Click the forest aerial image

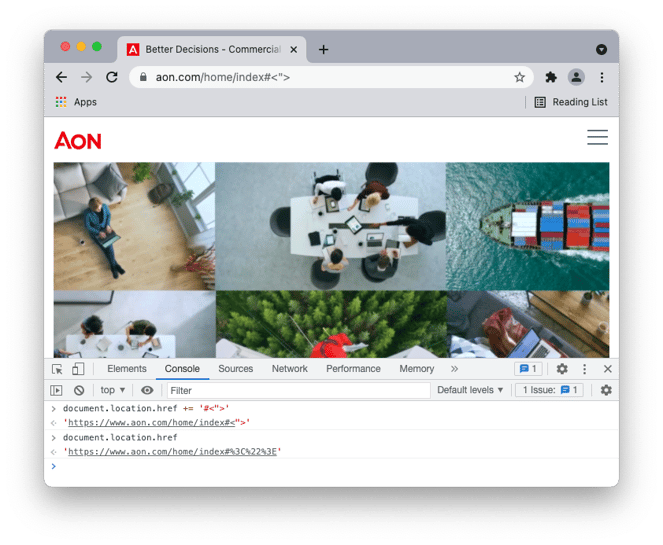[x=331, y=324]
